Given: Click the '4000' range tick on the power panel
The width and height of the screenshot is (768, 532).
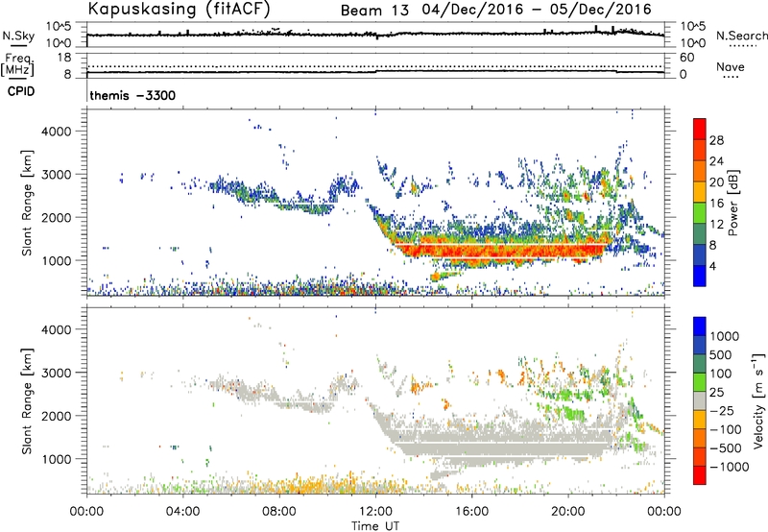Looking at the screenshot, I should (x=56, y=132).
